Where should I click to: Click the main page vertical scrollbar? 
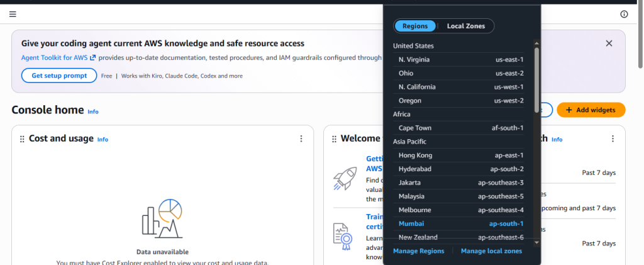(x=640, y=35)
